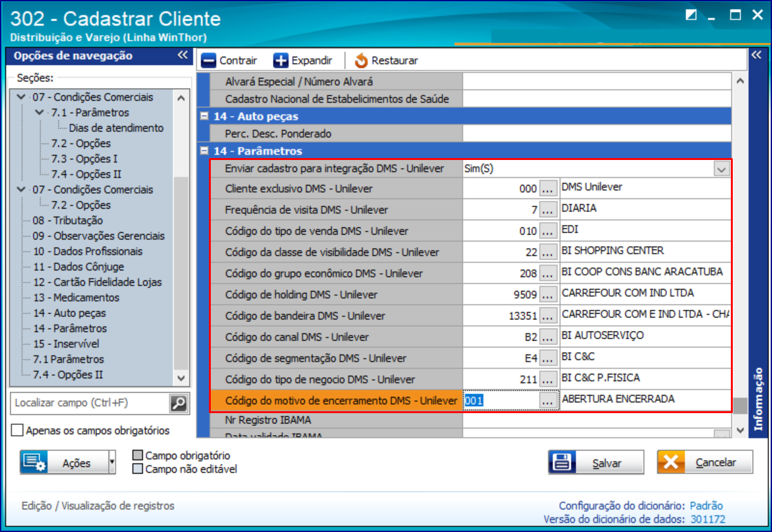Viewport: 772px width, 532px height.
Task: Select first 7.4 - Opções II tree item
Action: point(86,174)
